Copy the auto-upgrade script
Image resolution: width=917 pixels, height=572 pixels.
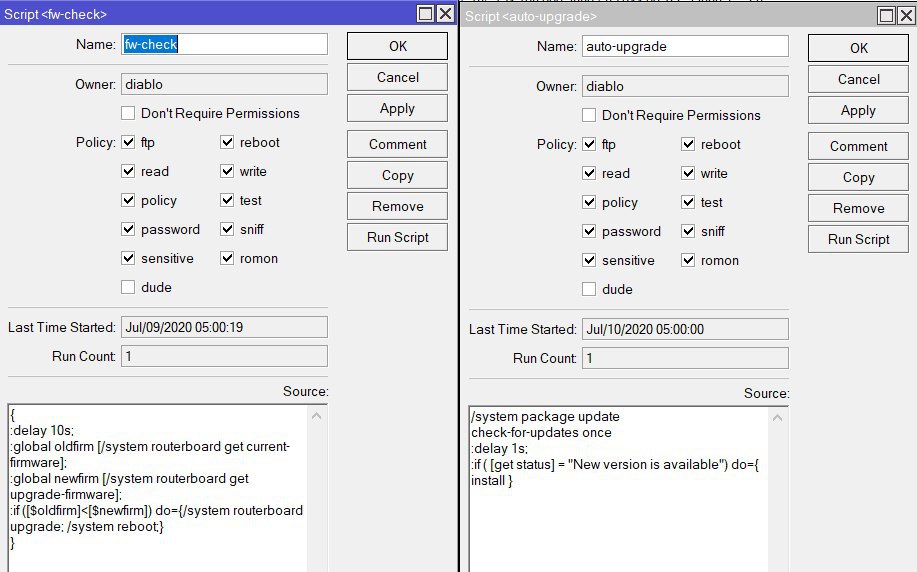pos(859,177)
